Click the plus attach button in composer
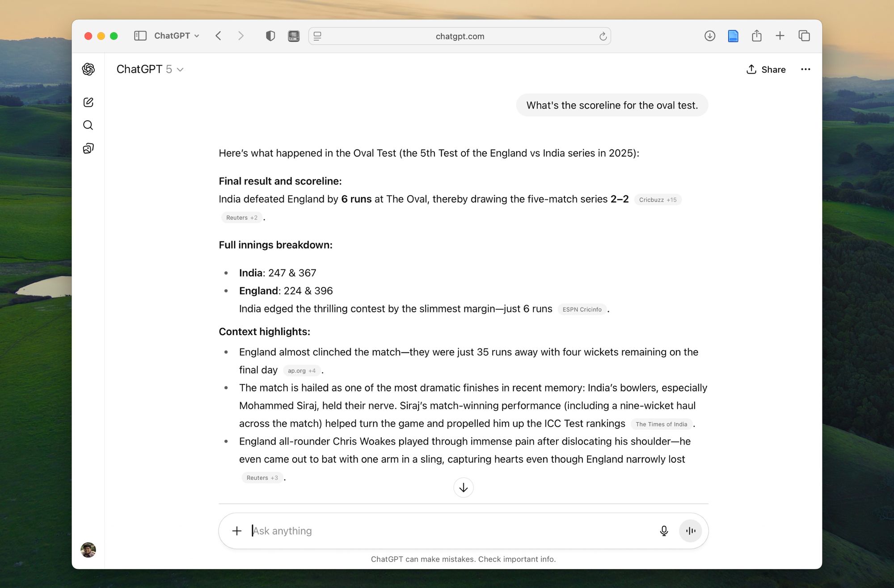Image resolution: width=894 pixels, height=588 pixels. coord(237,531)
